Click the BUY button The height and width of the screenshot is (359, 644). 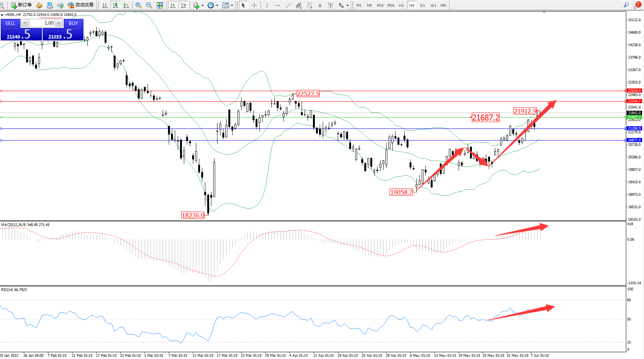tap(73, 23)
